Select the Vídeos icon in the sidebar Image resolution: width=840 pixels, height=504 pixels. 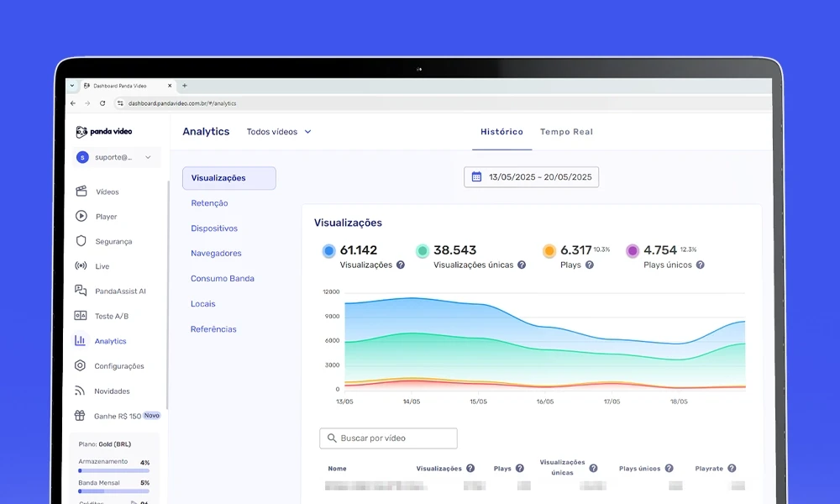click(x=81, y=191)
